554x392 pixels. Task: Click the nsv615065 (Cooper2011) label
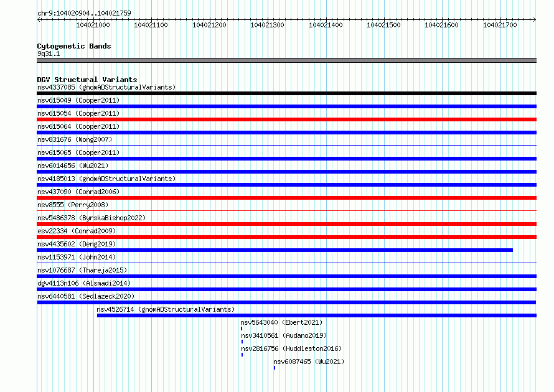point(78,152)
